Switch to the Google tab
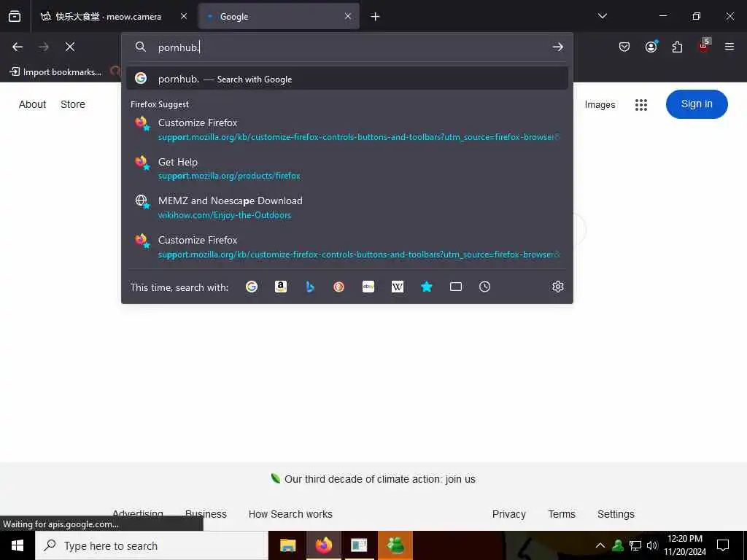This screenshot has width=747, height=560. 279,16
